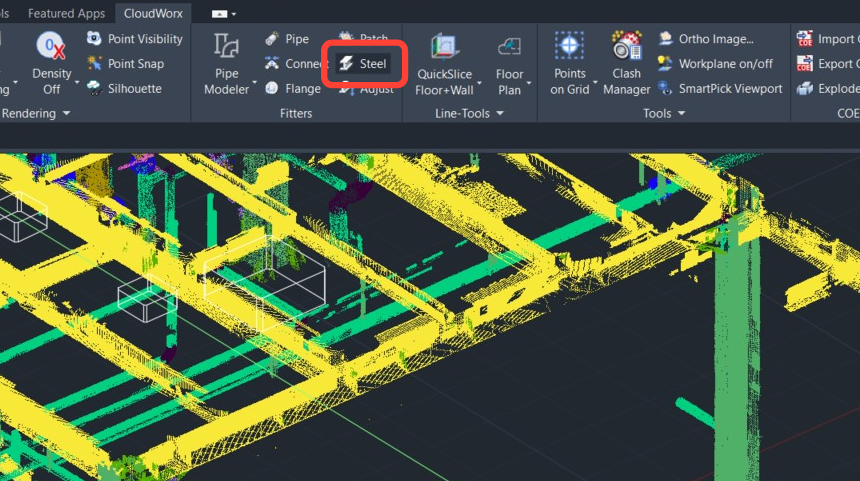Enable Point Snap

point(126,64)
